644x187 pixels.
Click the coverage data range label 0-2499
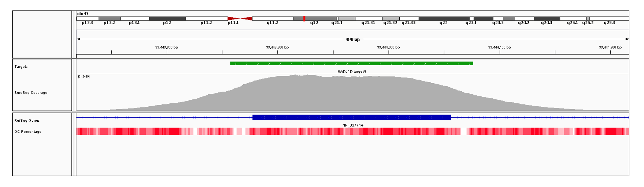tap(84, 77)
